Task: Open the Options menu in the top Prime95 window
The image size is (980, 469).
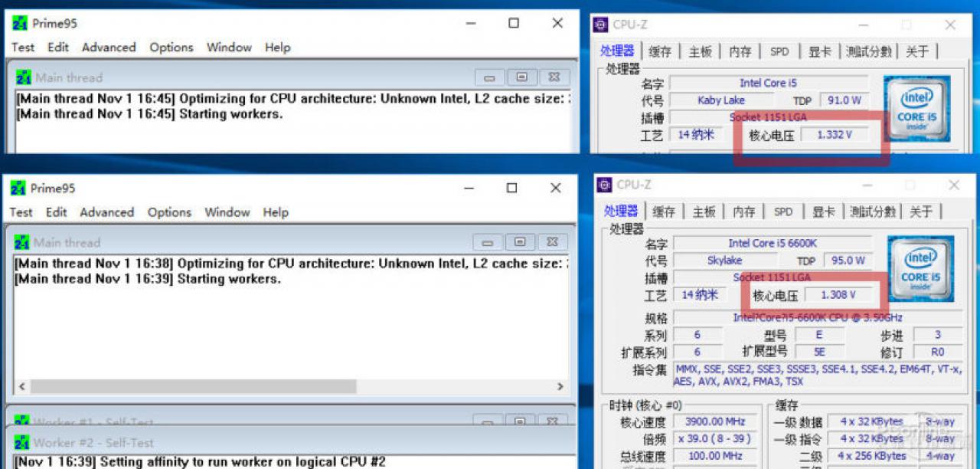Action: click(171, 48)
